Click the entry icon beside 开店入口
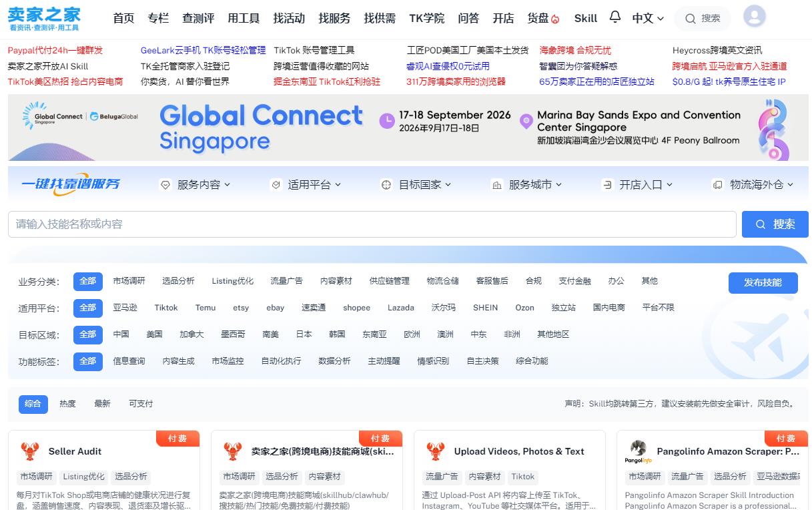This screenshot has height=510, width=812. [x=607, y=185]
